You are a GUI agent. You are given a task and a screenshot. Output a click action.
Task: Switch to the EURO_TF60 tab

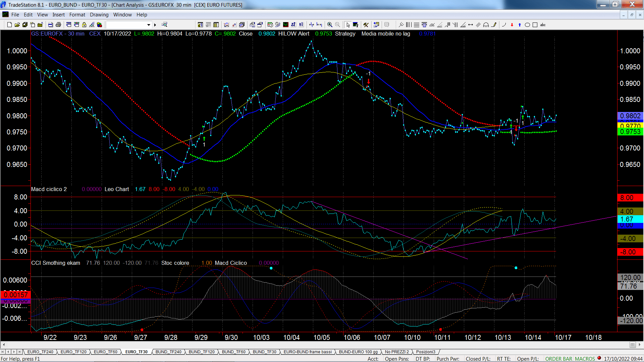pyautogui.click(x=106, y=352)
